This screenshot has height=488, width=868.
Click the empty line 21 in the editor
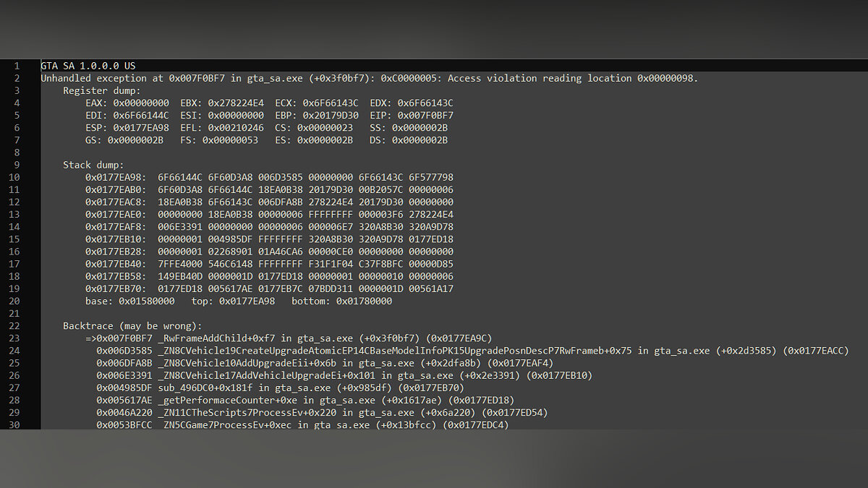point(289,314)
